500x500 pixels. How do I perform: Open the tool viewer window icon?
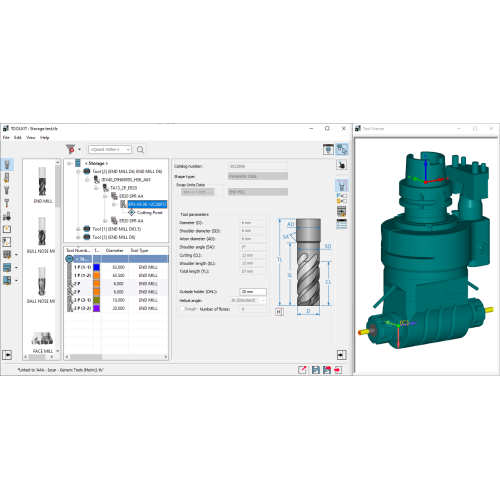[x=328, y=149]
